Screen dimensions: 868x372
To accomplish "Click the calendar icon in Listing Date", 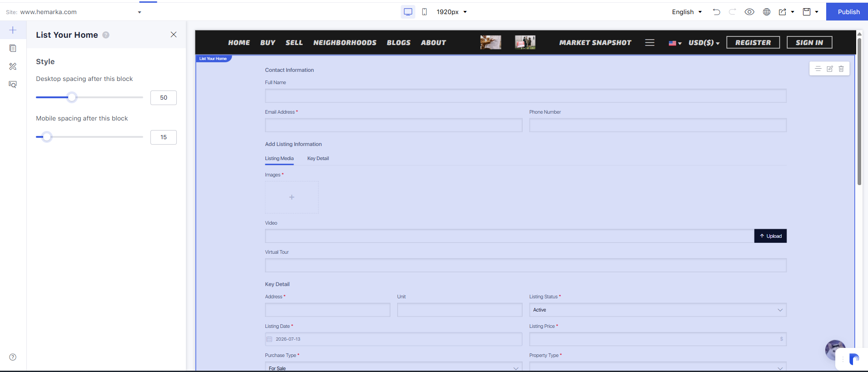I will (x=269, y=339).
